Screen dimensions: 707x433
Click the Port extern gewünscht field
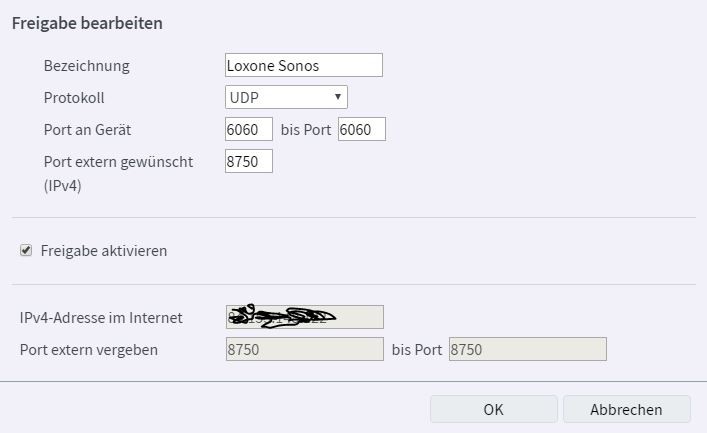[x=249, y=161]
